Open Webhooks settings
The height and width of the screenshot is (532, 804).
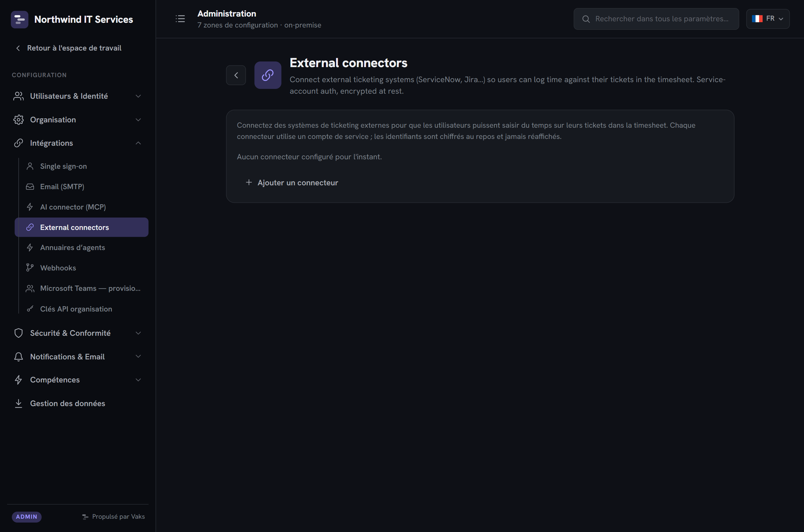point(81,268)
